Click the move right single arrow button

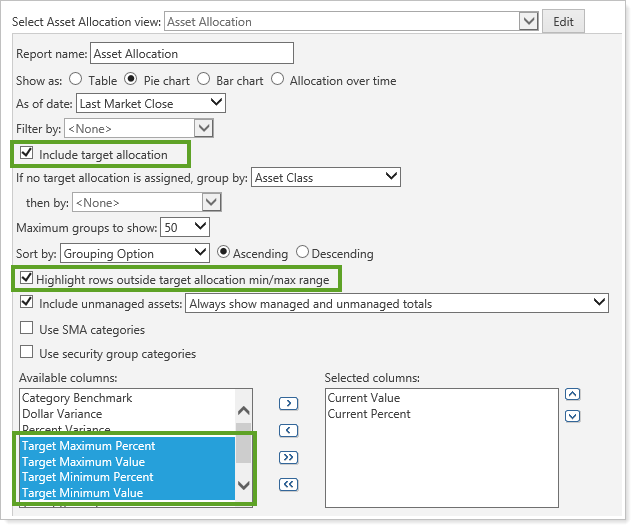pos(288,404)
